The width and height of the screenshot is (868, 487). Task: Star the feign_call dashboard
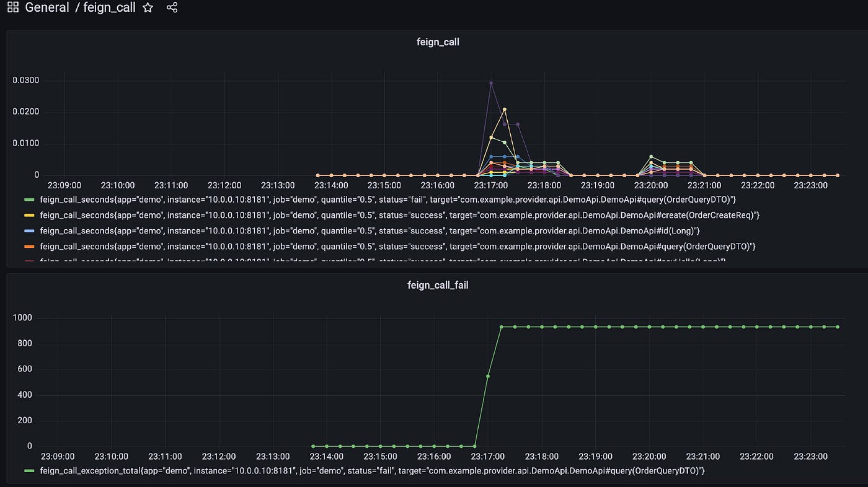click(147, 7)
